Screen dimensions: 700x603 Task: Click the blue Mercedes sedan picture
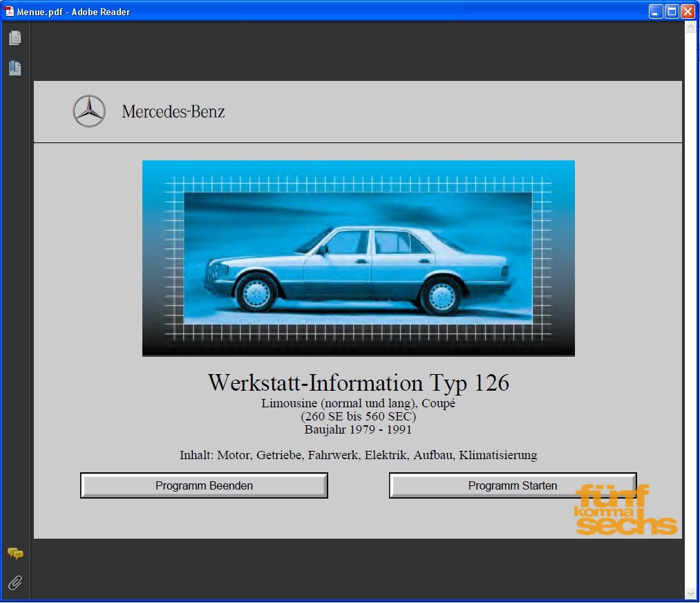[359, 258]
